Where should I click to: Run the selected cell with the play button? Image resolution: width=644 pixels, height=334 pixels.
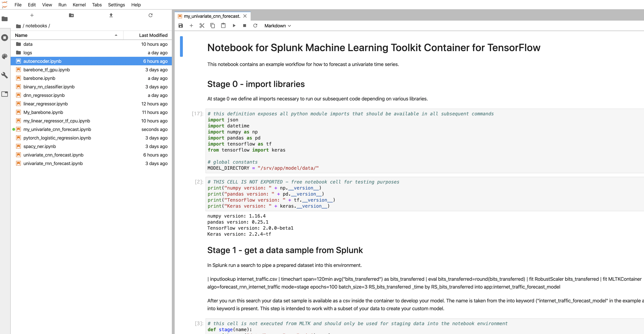[234, 26]
